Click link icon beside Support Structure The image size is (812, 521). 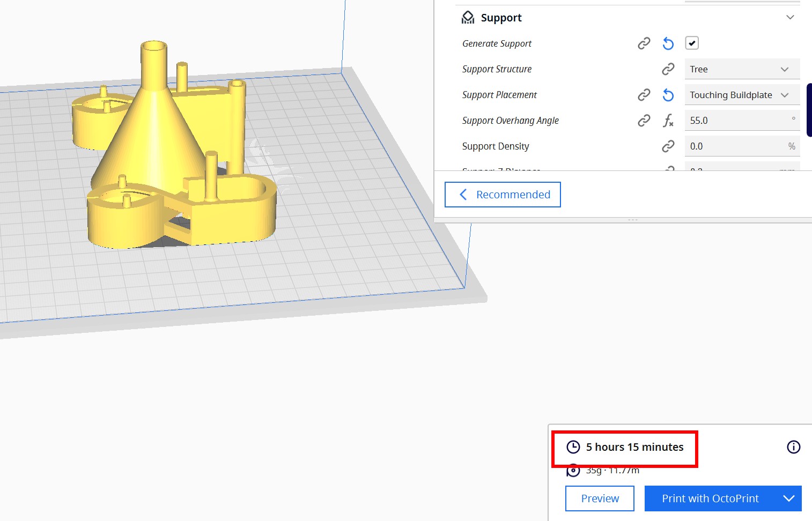[x=668, y=69]
